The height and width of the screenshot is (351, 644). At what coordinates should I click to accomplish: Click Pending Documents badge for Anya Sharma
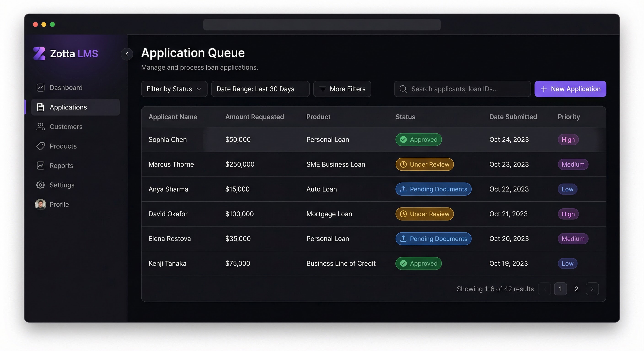pos(433,189)
